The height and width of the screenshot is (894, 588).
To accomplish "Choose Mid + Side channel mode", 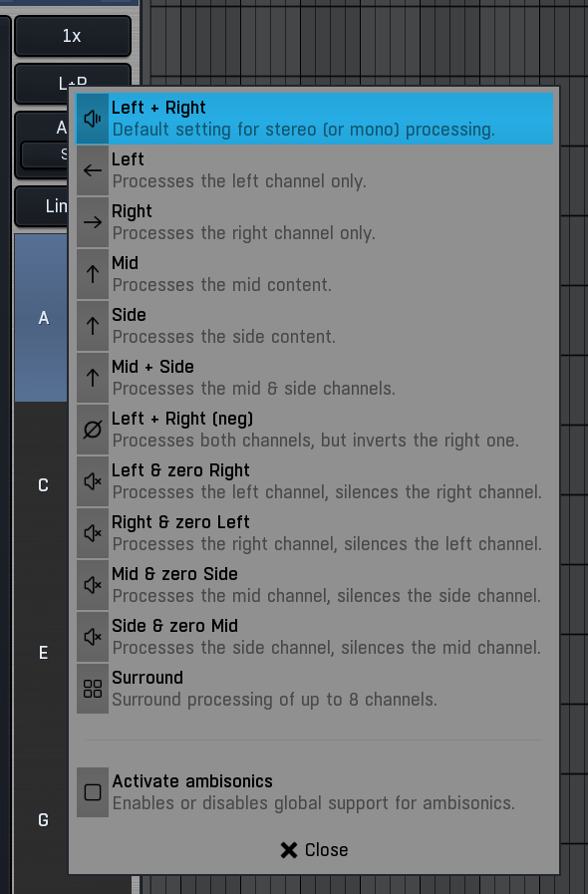I will (x=315, y=378).
